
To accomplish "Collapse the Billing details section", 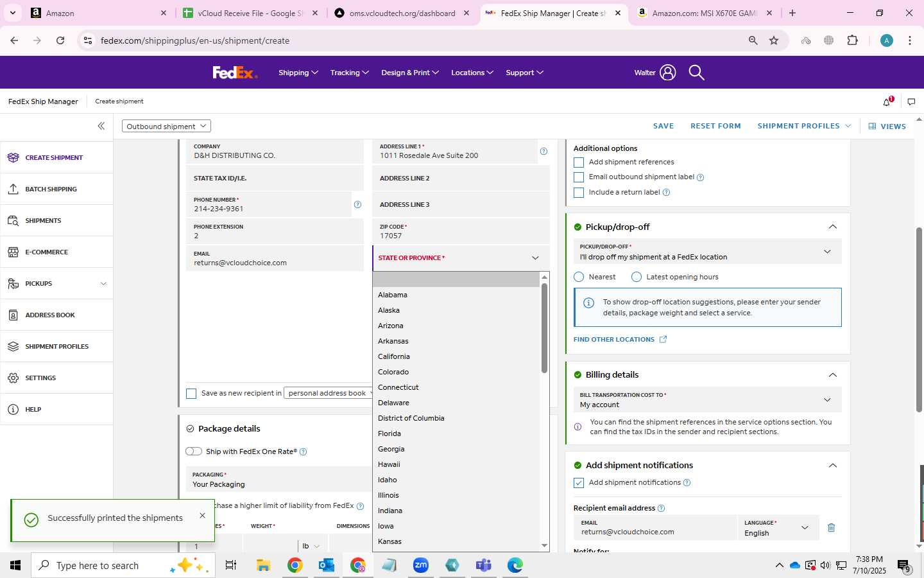I will (832, 375).
